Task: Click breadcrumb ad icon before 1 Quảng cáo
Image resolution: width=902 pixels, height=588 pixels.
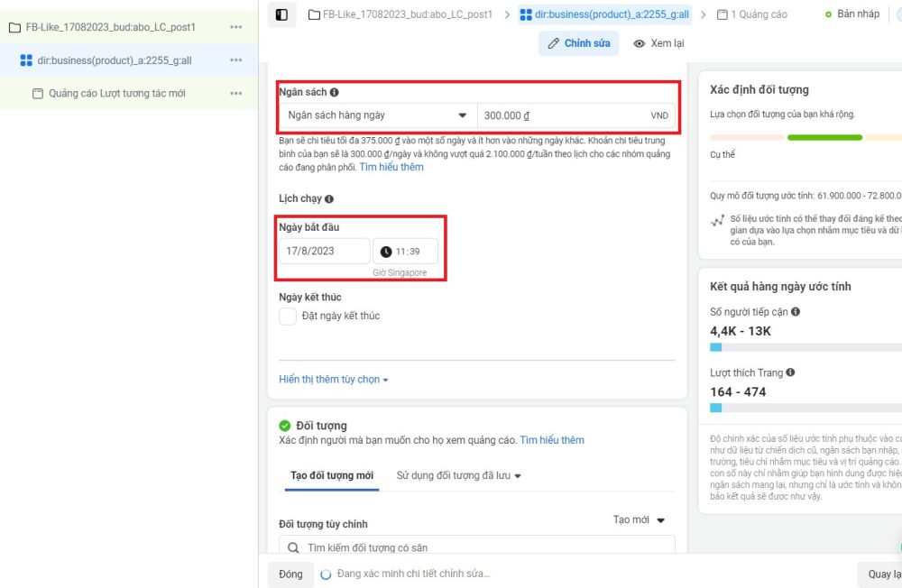Action: (x=722, y=14)
